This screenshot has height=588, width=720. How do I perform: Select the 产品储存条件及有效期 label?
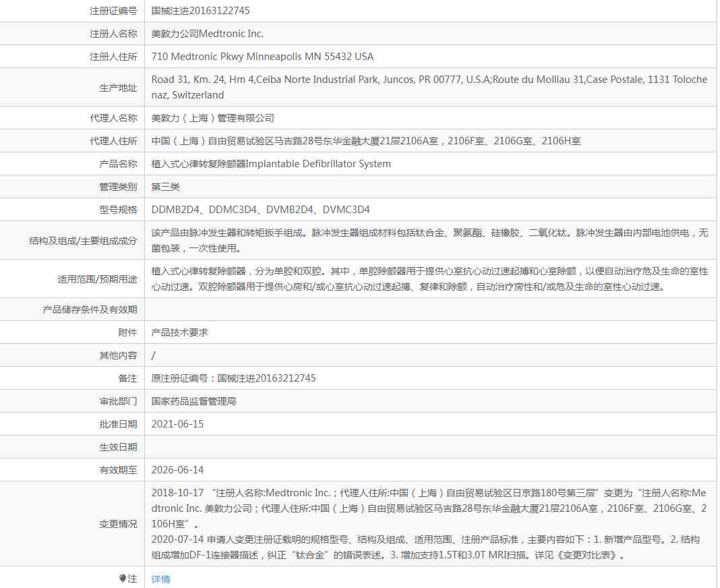[90, 310]
